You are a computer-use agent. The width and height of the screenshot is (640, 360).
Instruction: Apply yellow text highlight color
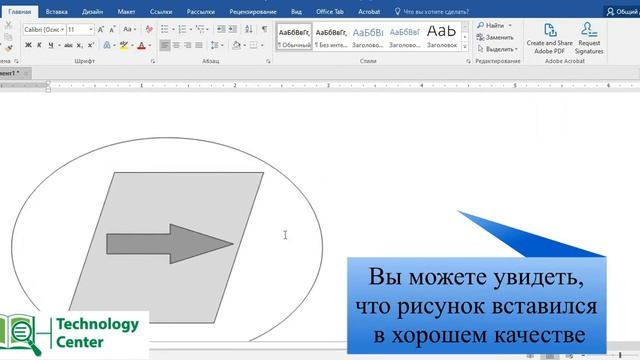click(x=124, y=45)
